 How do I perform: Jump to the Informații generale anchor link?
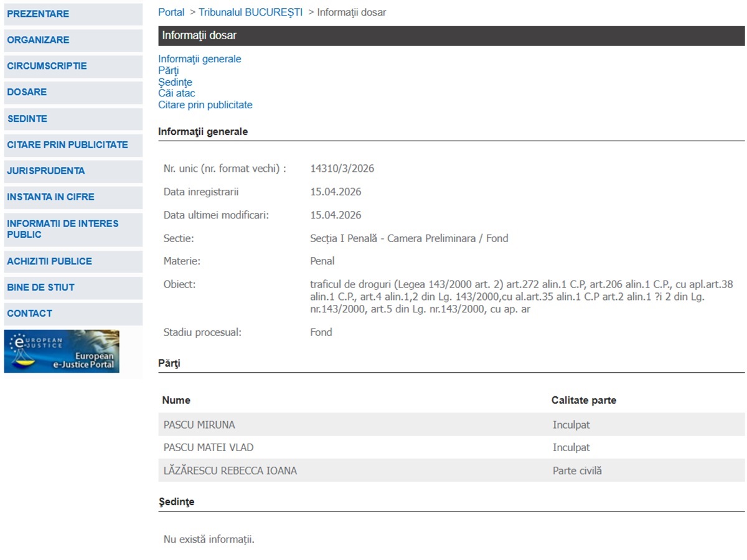[x=200, y=59]
